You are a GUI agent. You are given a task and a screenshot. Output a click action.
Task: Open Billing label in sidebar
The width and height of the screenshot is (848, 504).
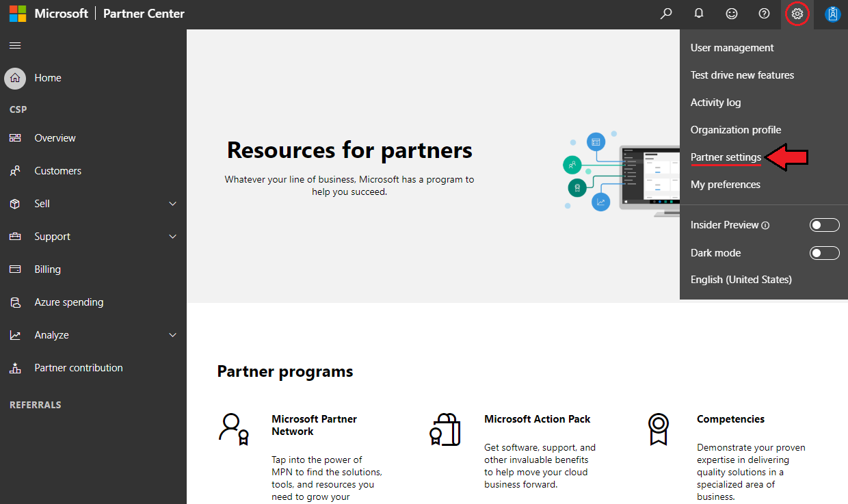click(x=48, y=269)
